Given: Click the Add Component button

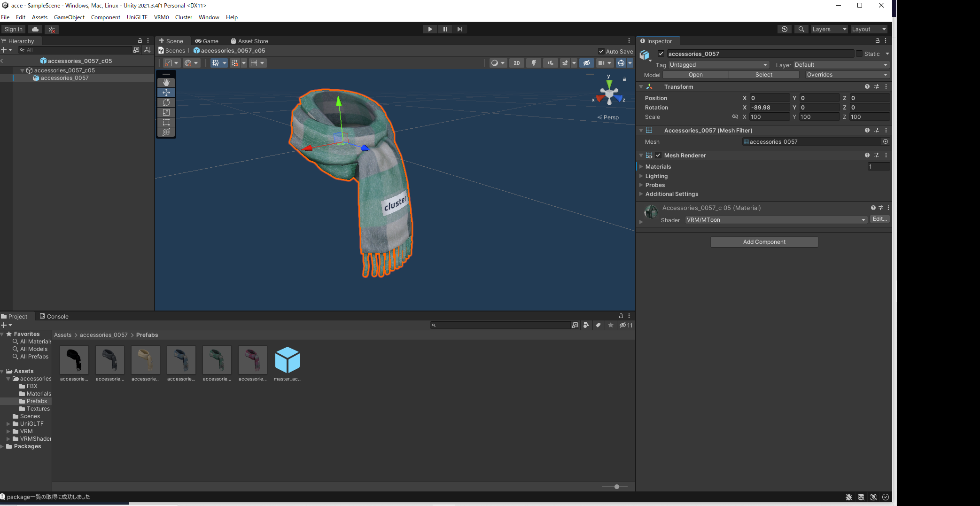Looking at the screenshot, I should click(764, 242).
